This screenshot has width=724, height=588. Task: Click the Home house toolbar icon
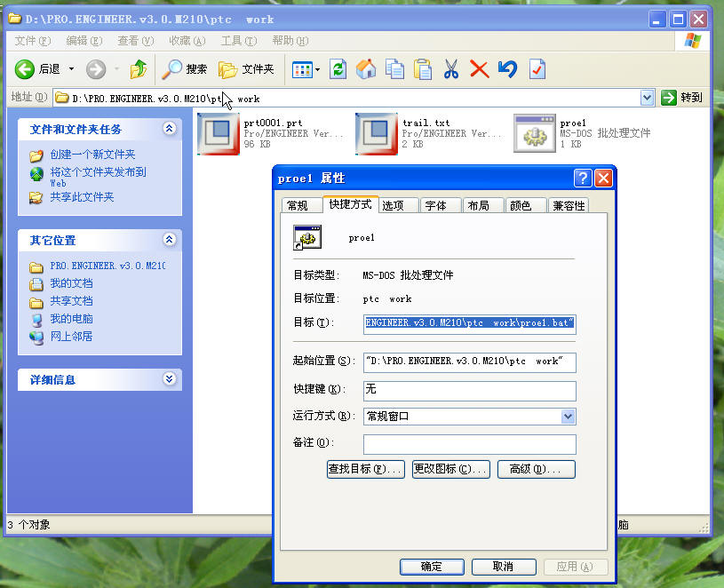[x=366, y=69]
